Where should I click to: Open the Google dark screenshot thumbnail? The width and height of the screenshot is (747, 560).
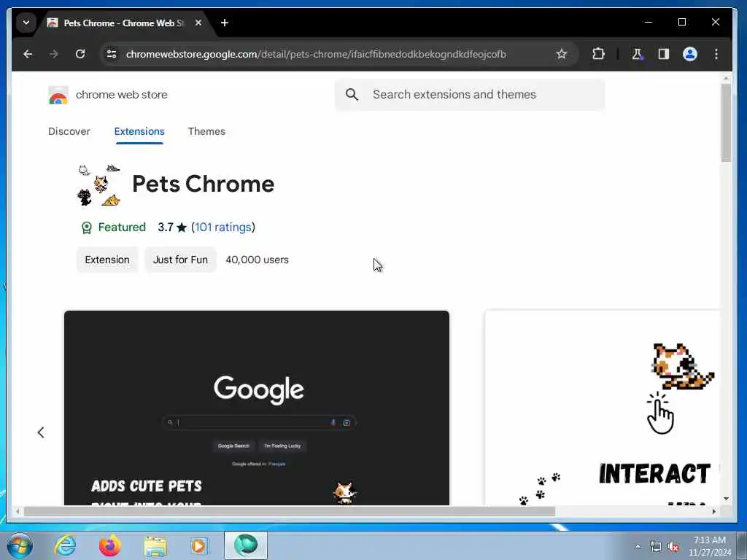click(257, 408)
